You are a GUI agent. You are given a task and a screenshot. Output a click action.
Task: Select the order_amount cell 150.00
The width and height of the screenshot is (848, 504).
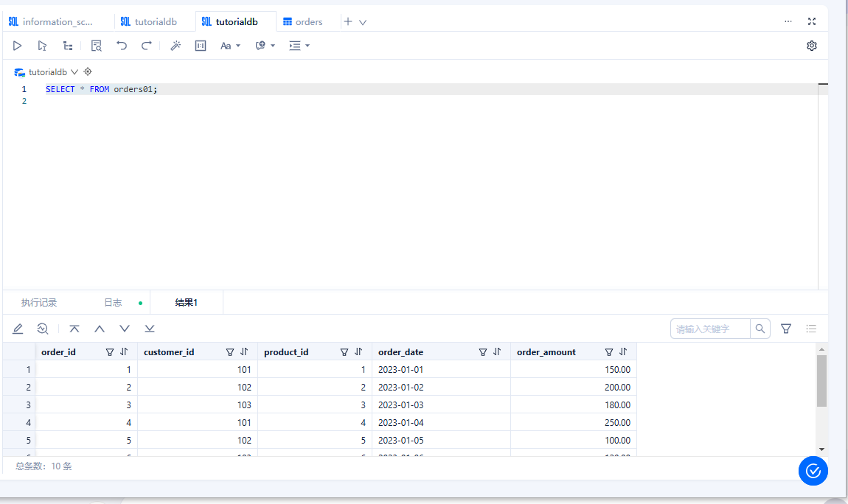[573, 370]
